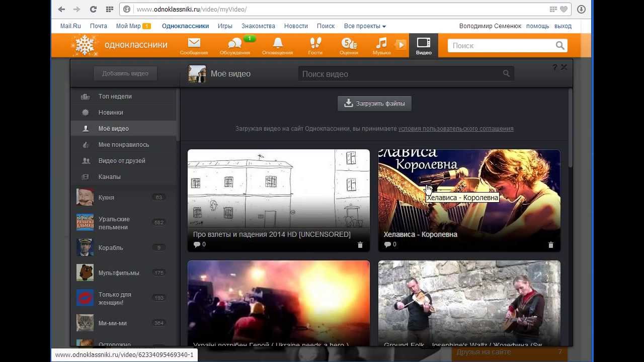The width and height of the screenshot is (644, 362).
Task: Select Видео от друзей in sidebar
Action: [123, 161]
